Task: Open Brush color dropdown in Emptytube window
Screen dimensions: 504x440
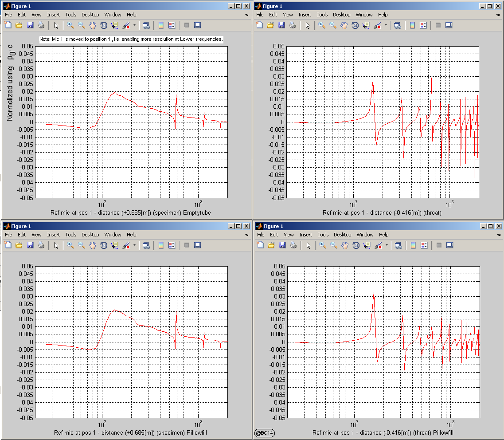Action: pos(134,25)
